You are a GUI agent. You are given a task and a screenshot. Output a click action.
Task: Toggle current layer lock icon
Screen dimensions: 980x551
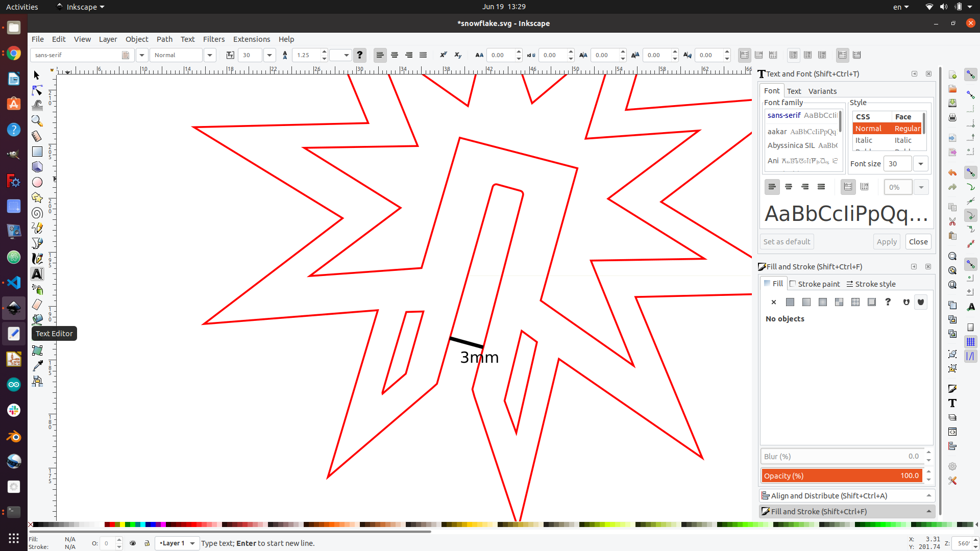click(x=147, y=543)
